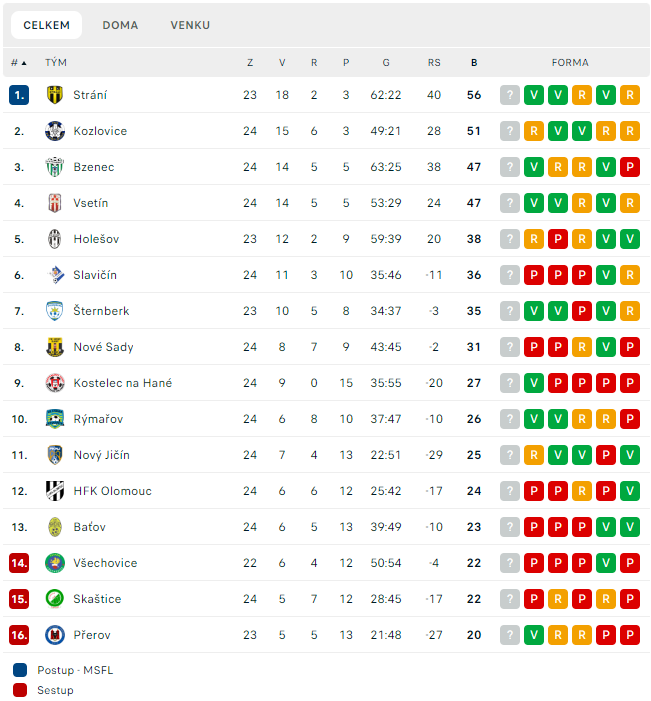Click the Skaštice green club badge

[55, 599]
